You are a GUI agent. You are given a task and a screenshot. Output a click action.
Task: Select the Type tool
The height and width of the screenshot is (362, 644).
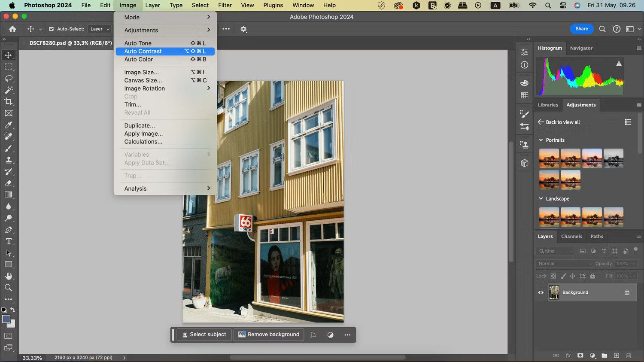[x=9, y=241]
